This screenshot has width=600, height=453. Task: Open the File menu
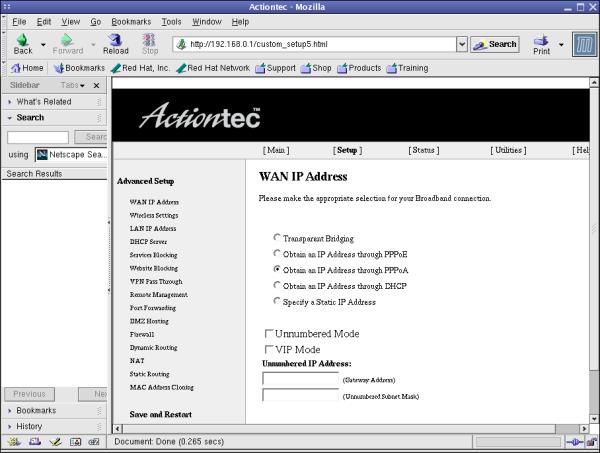[x=19, y=22]
